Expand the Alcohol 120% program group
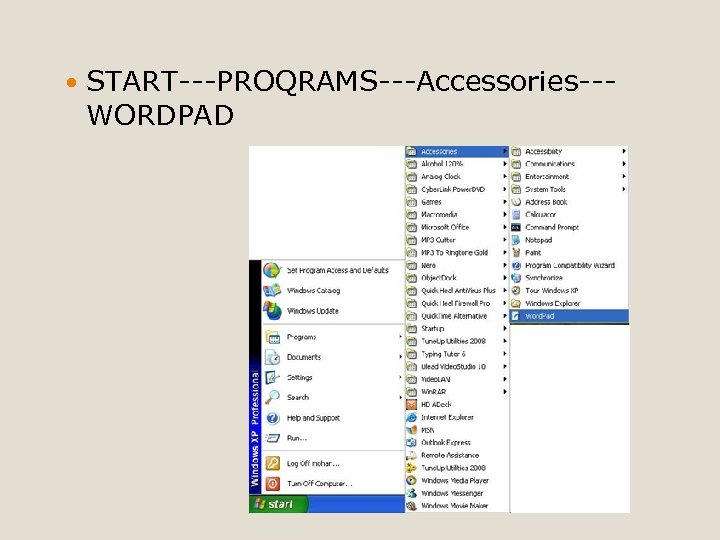720x540 pixels. 457,163
